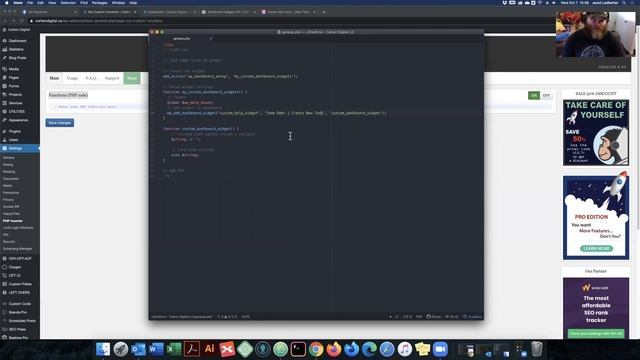Open the Atom File menu

30,2
